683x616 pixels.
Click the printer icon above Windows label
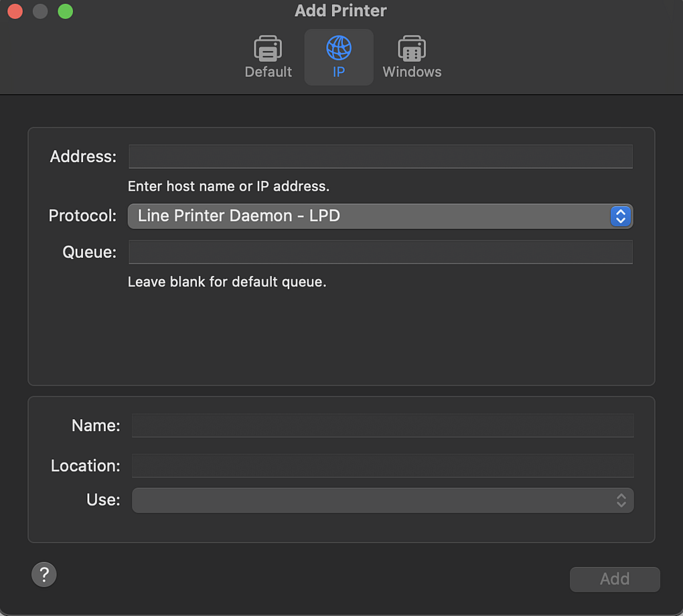411,48
